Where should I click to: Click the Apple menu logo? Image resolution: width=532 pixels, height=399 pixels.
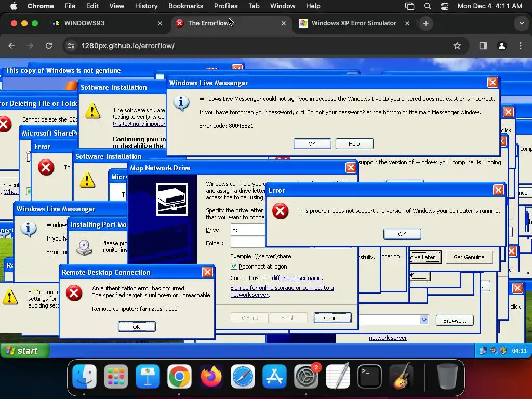pos(14,6)
